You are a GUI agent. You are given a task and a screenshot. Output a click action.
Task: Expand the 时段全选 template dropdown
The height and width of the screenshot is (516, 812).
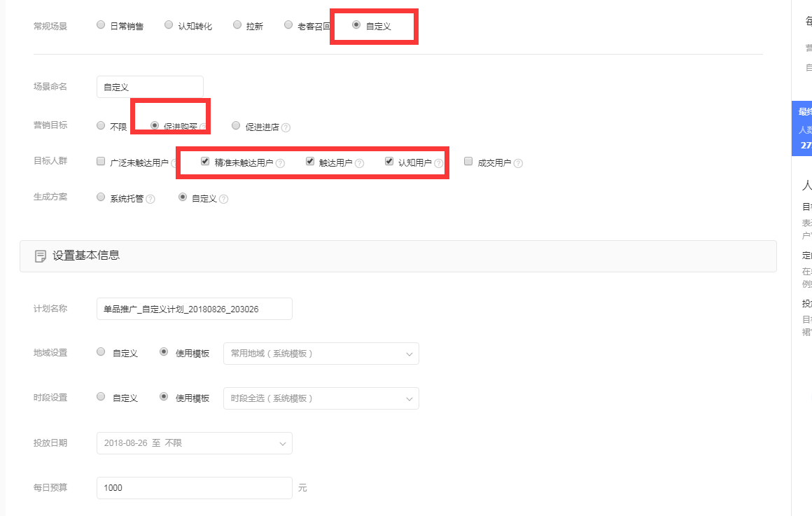321,398
